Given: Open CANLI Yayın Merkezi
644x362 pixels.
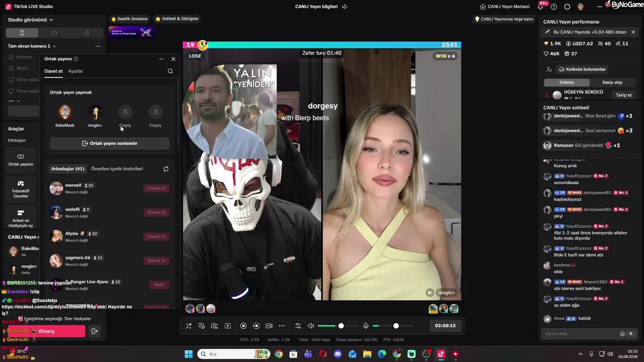Looking at the screenshot, I should 505,7.
